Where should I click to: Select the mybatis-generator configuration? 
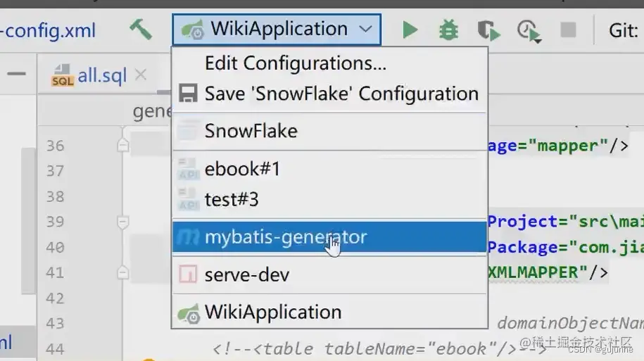pos(330,237)
